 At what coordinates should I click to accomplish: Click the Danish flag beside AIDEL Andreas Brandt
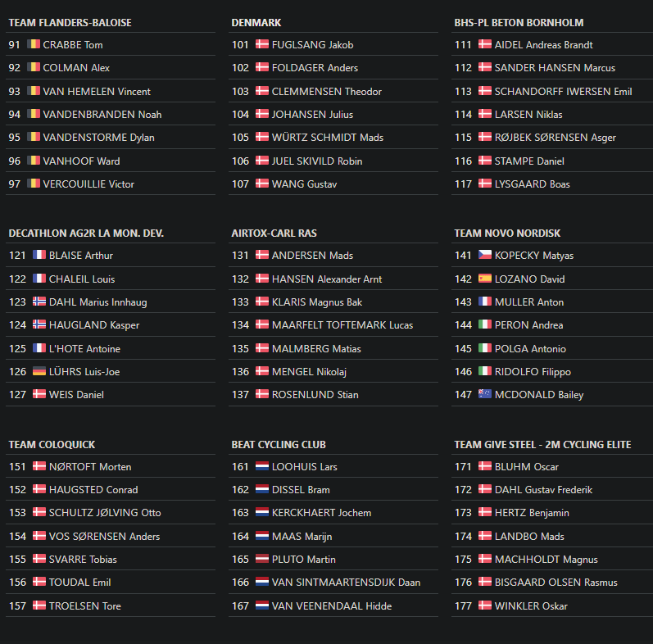[x=485, y=43]
